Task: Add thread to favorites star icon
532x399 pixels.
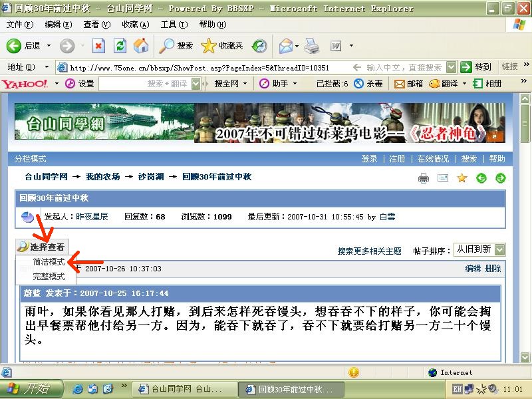Action: [x=462, y=178]
